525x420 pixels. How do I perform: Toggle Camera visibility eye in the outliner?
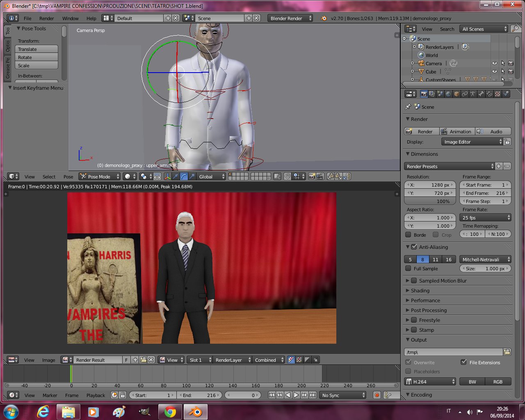click(495, 63)
